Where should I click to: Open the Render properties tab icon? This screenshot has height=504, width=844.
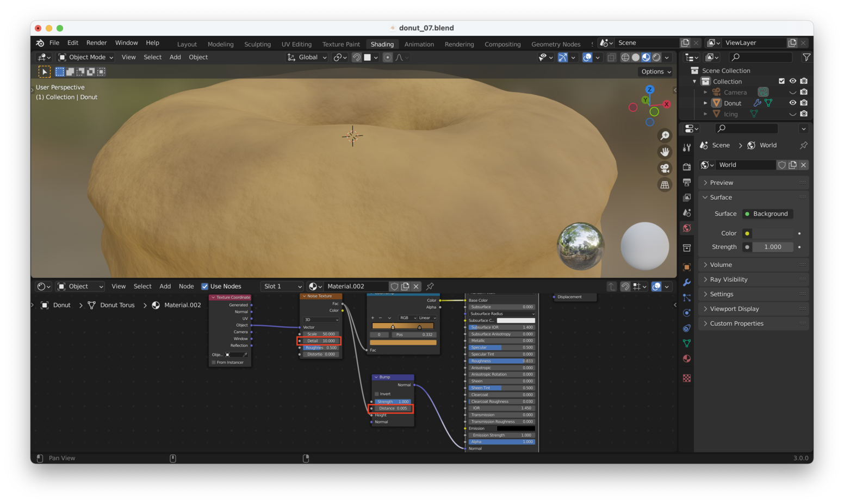coord(687,167)
